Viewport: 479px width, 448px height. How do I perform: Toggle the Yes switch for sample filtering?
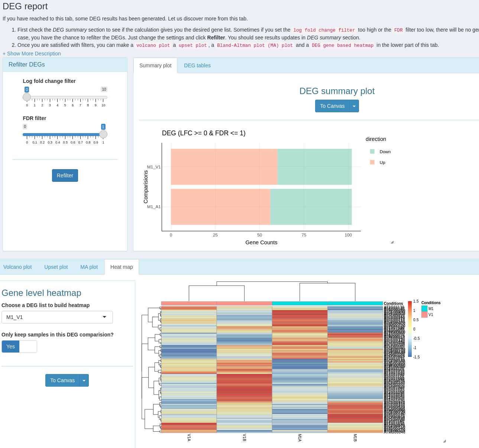coord(19,347)
